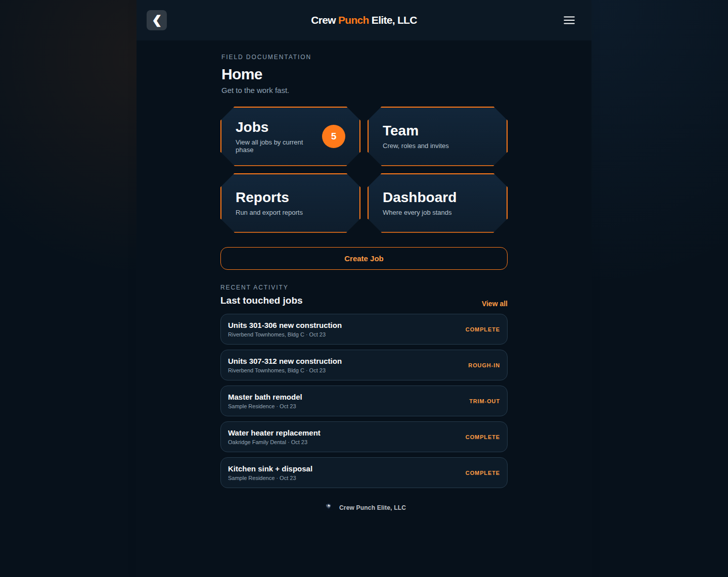728x577 pixels.
Task: Click the FIELD DOCUMENTATION label
Action: tap(266, 57)
